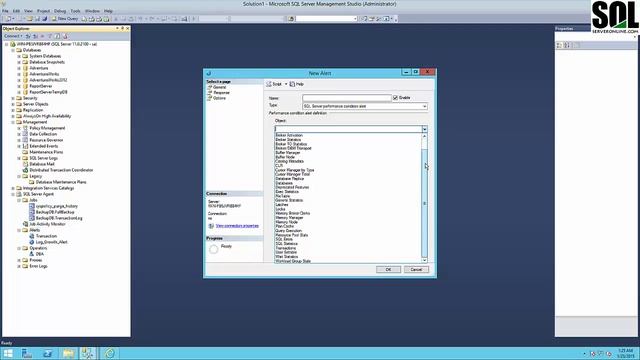Click Job Activity Monitor icon
Viewport: 640px width, 360px height.
(25, 224)
